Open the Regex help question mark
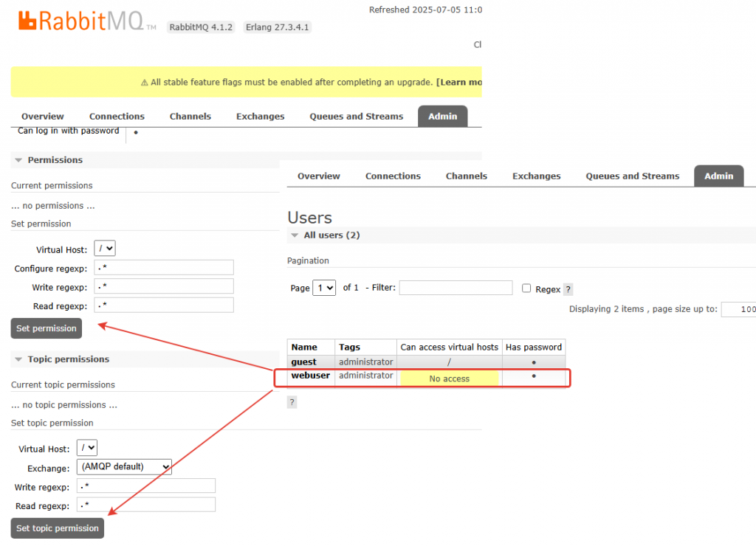The height and width of the screenshot is (546, 756). 568,289
